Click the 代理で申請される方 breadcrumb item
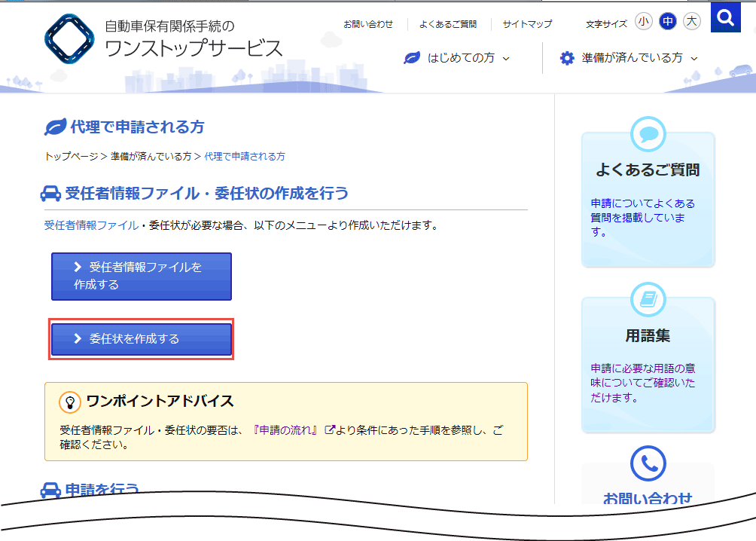Screen dimensions: 756x541 pos(245,157)
